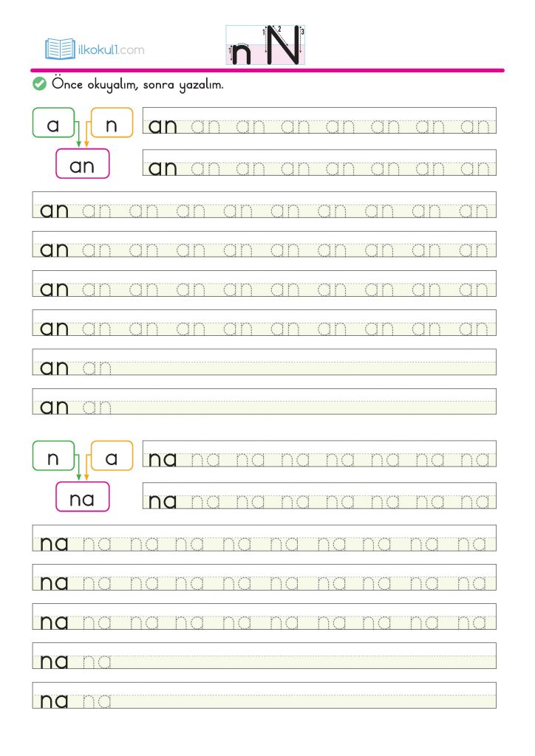Click the blank area of last an line
Screen dimensions: 535x756
303,402
